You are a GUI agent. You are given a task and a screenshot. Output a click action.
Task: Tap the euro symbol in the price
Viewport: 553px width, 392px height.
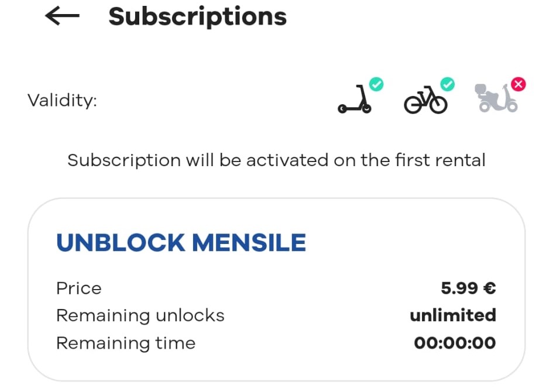click(490, 288)
